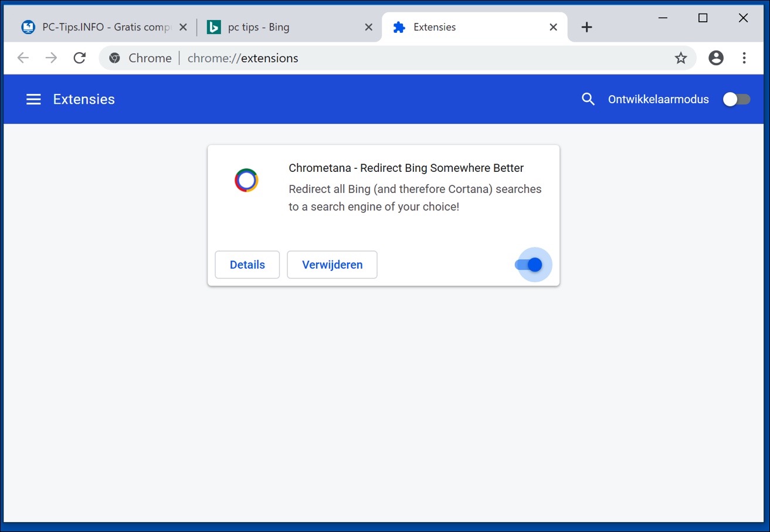770x532 pixels.
Task: Enable the Ontwikkelaarmodus toggle
Action: pyautogui.click(x=736, y=99)
